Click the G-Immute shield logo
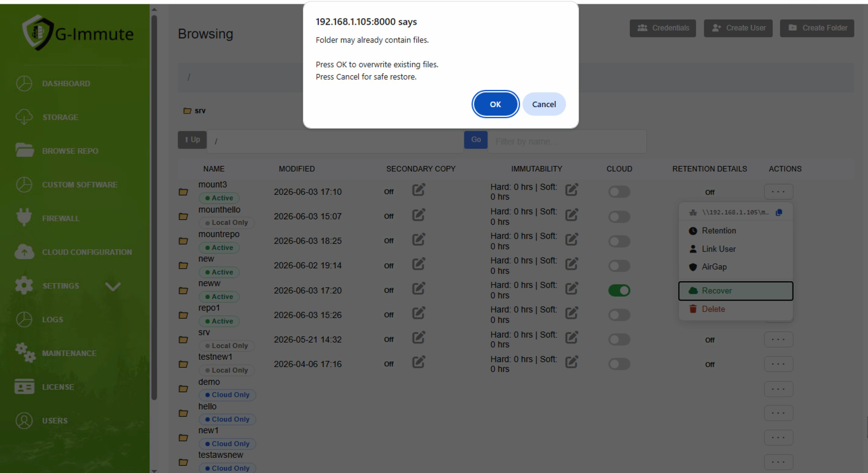The height and width of the screenshot is (473, 868). (38, 33)
